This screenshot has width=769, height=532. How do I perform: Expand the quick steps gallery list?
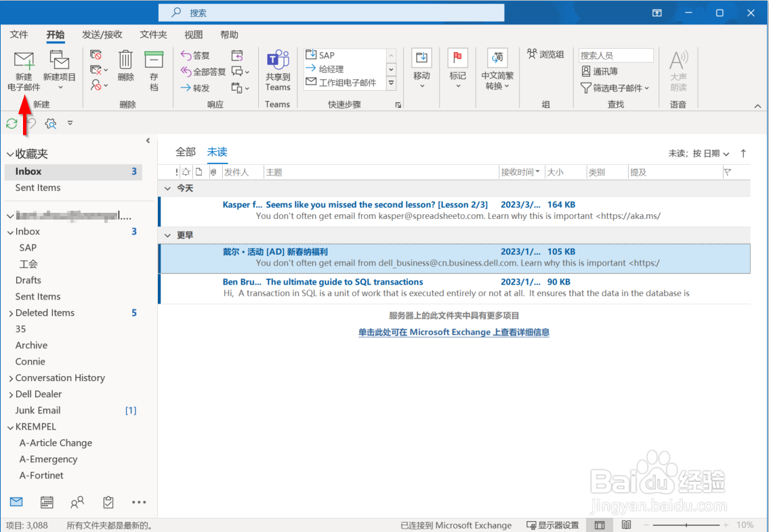(392, 83)
